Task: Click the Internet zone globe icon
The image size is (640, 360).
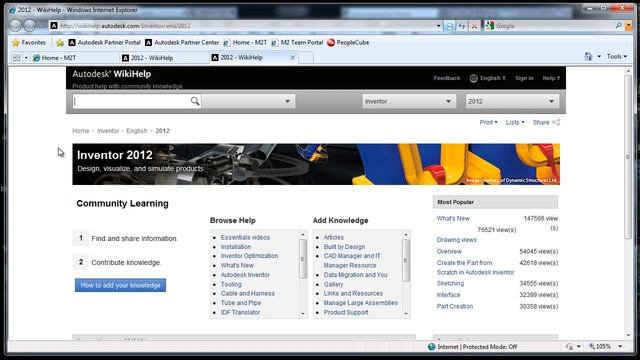Action: tap(431, 347)
